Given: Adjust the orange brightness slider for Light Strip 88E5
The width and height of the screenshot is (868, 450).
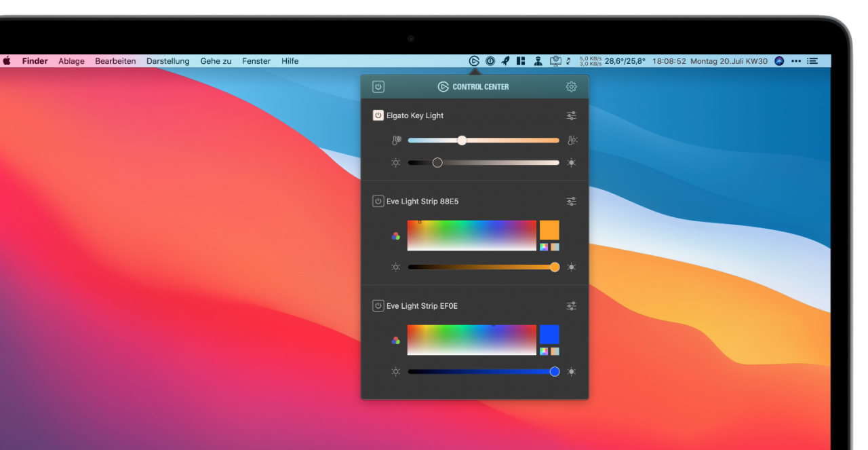Looking at the screenshot, I should pyautogui.click(x=484, y=267).
